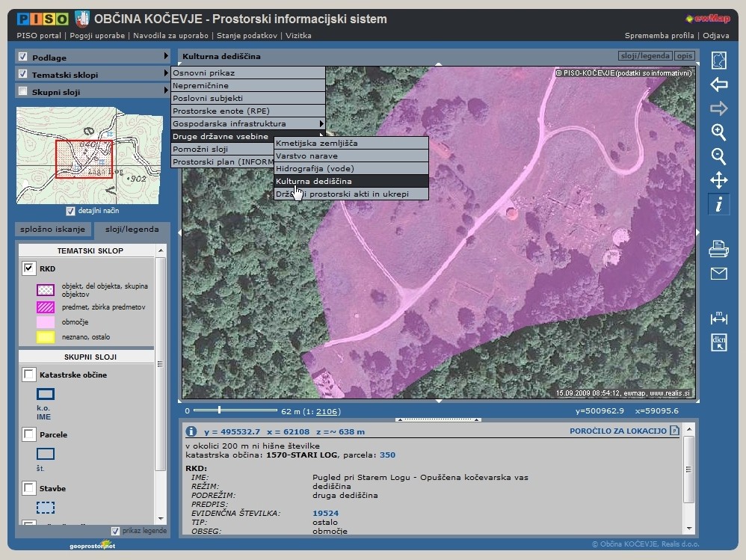This screenshot has height=560, width=746.
Task: Click the overview minimap thumbnail
Action: pos(90,155)
